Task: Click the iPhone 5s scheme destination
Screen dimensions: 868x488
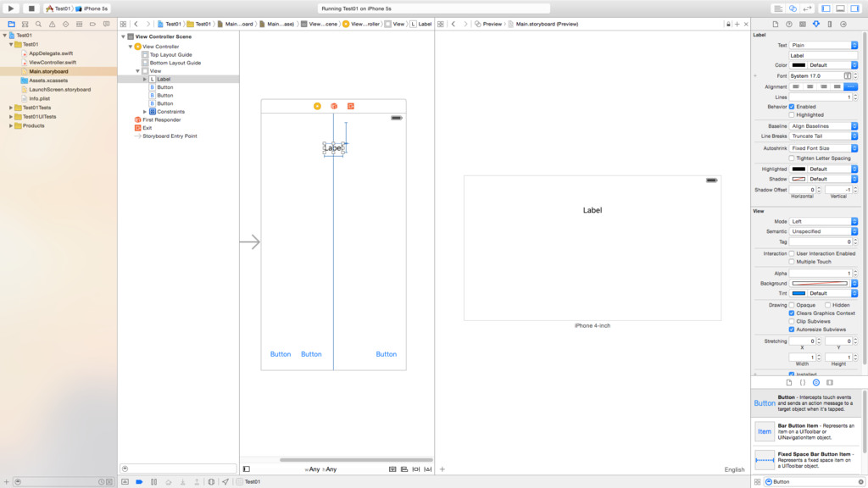Action: pyautogui.click(x=96, y=8)
